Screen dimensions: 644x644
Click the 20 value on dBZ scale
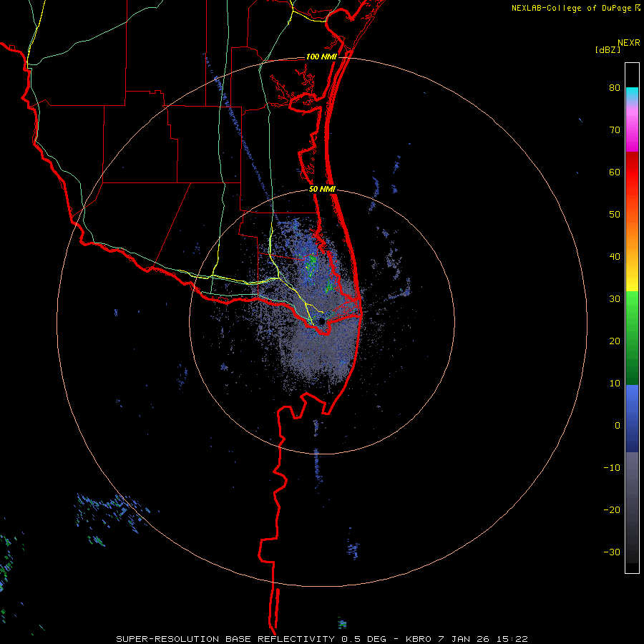[615, 341]
